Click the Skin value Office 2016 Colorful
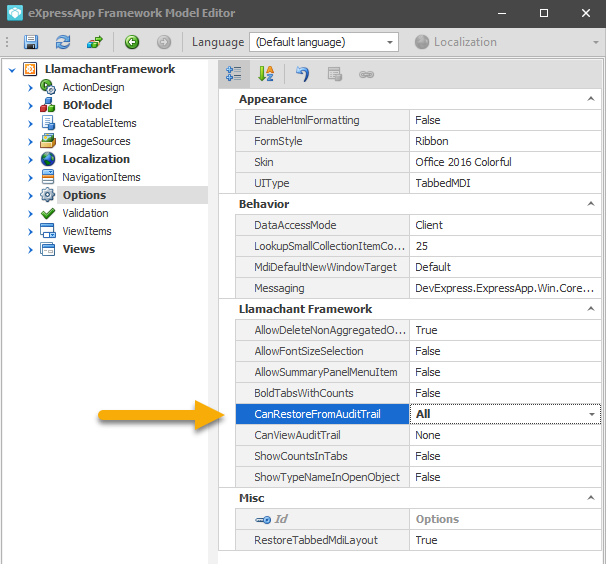This screenshot has width=606, height=564. tap(505, 162)
